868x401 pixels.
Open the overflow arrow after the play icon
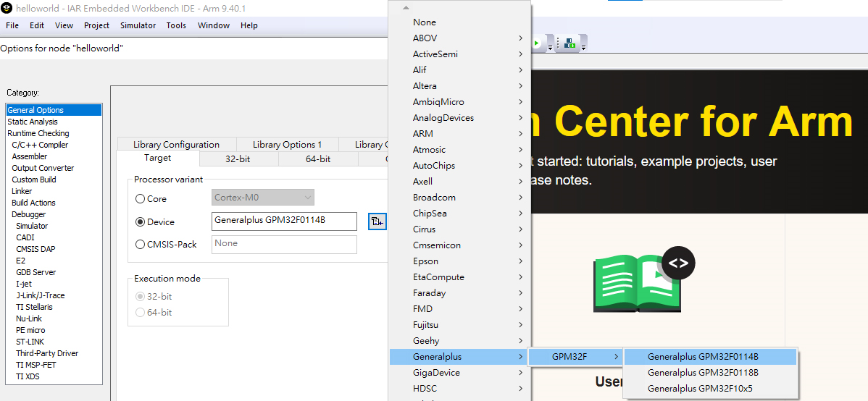(x=550, y=48)
